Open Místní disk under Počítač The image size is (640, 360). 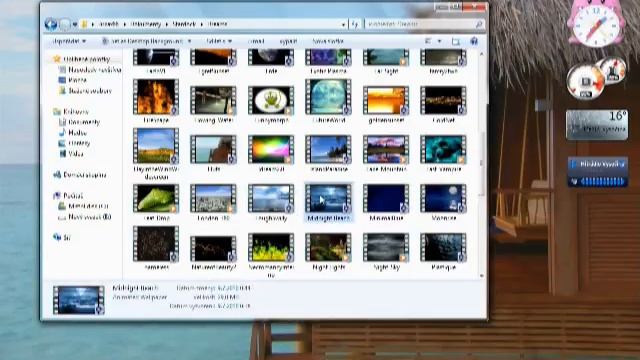point(83,206)
